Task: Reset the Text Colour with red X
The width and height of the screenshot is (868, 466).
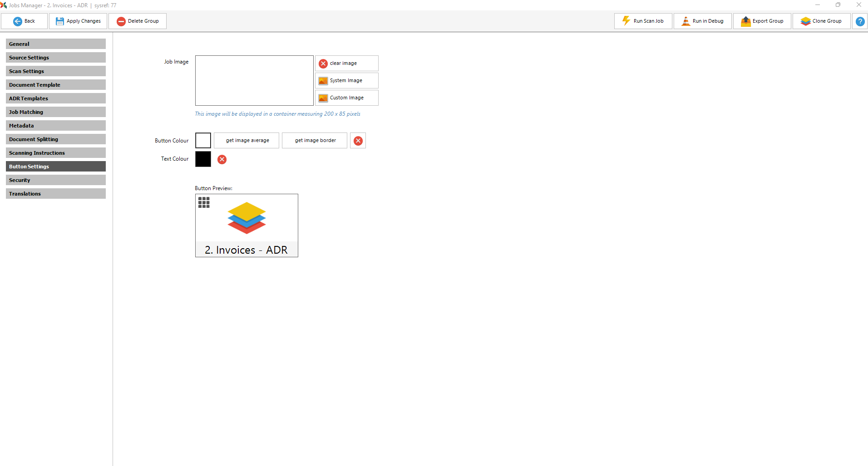Action: [222, 159]
